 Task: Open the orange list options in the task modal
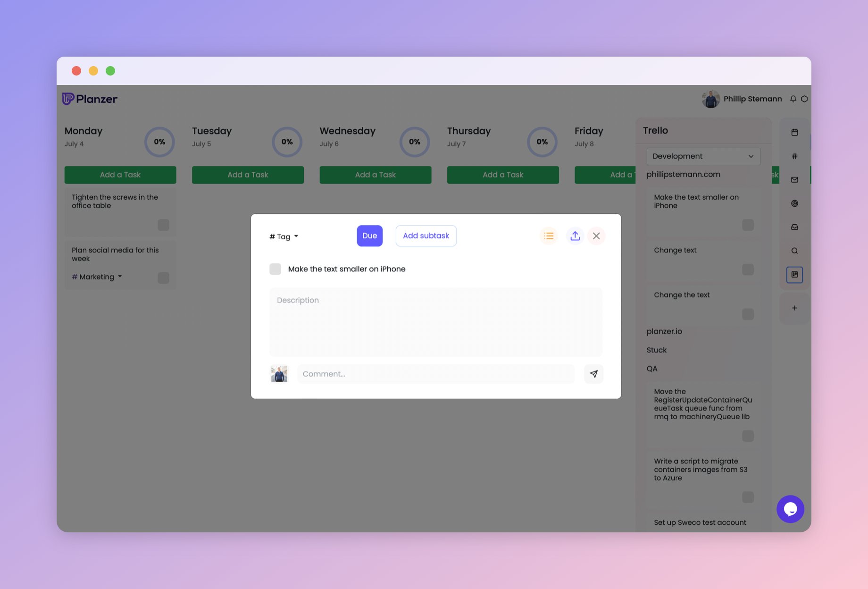(x=548, y=236)
